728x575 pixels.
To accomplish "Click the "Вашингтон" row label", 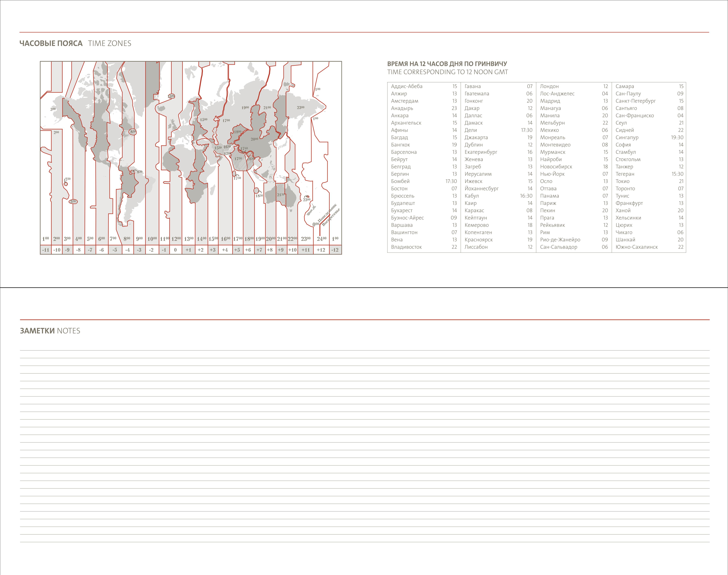I will (404, 232).
